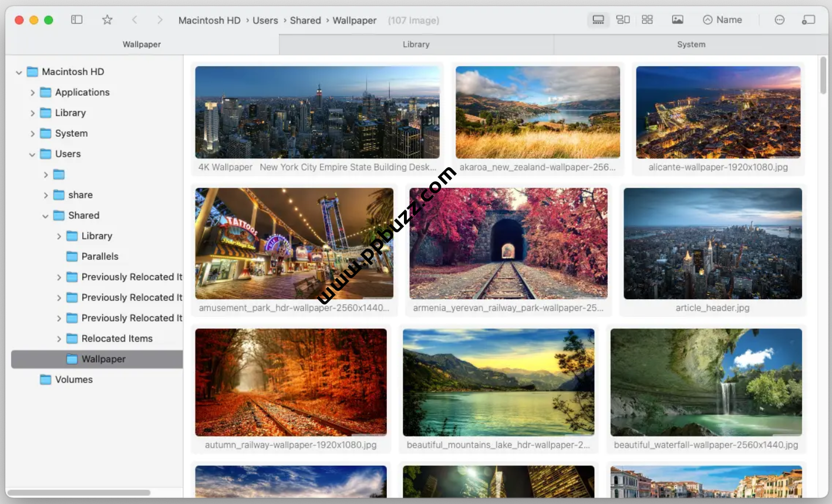Open the Name sort dropdown

(x=723, y=20)
